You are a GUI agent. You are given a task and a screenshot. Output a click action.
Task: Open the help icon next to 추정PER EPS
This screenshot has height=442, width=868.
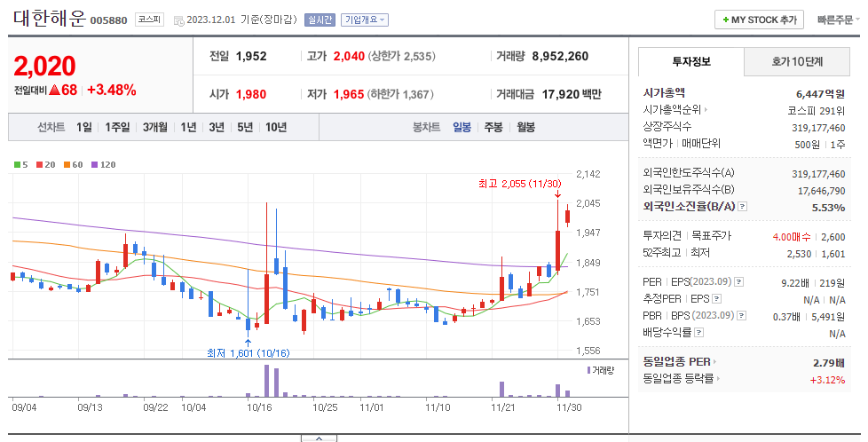pyautogui.click(x=717, y=299)
